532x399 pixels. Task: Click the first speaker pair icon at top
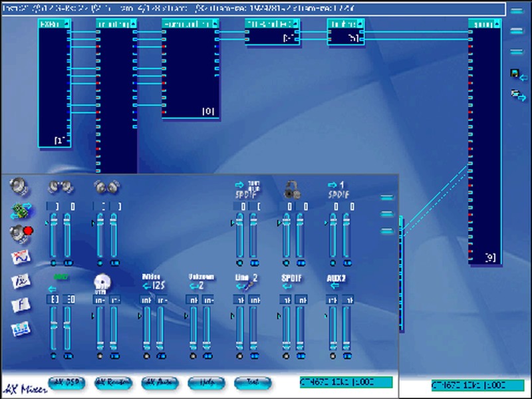60,188
